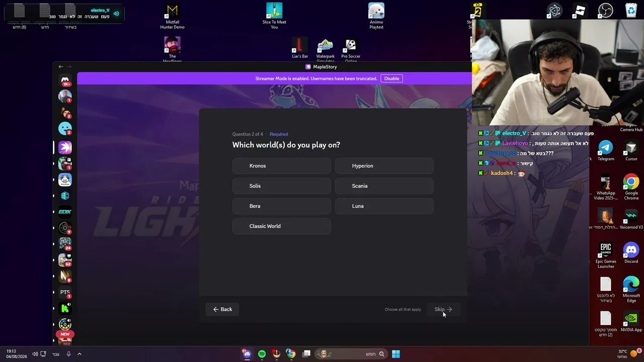This screenshot has width=644, height=362.
Task: Open the server icon with badge 52
Action: pos(65,260)
